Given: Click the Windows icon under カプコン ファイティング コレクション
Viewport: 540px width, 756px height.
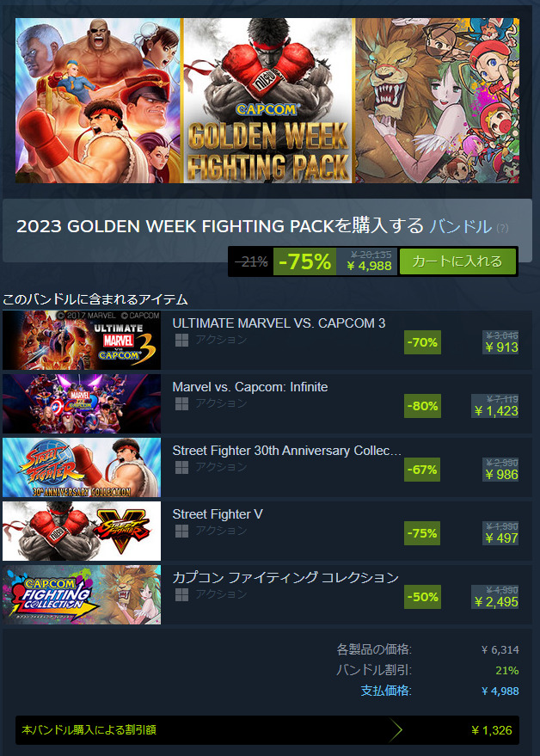Looking at the screenshot, I should click(181, 595).
